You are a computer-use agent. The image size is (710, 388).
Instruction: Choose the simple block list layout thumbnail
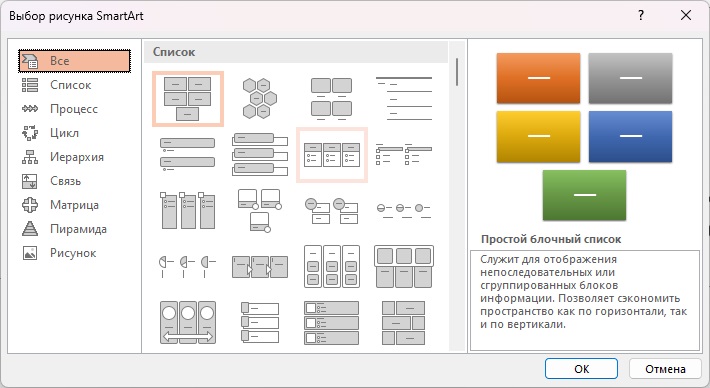(x=188, y=98)
